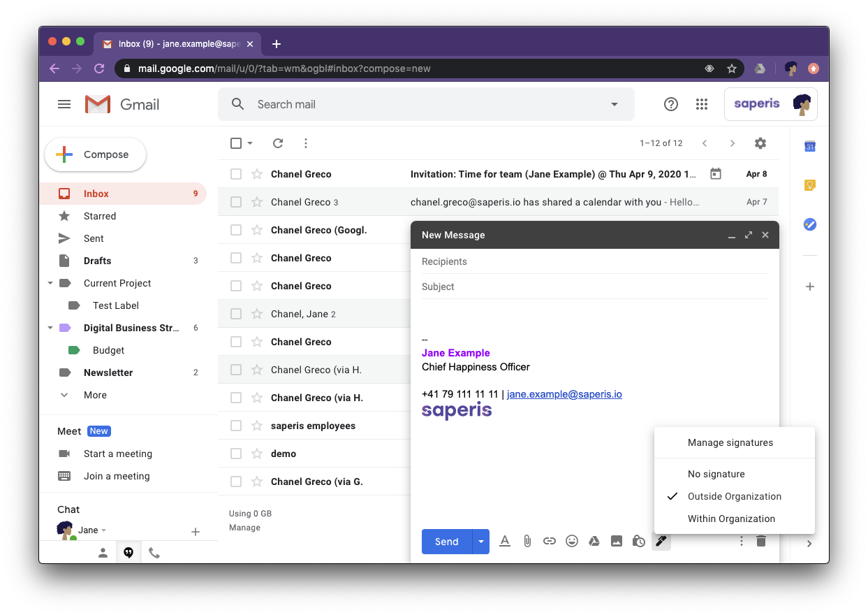Insert a photo into the message

[x=617, y=540]
